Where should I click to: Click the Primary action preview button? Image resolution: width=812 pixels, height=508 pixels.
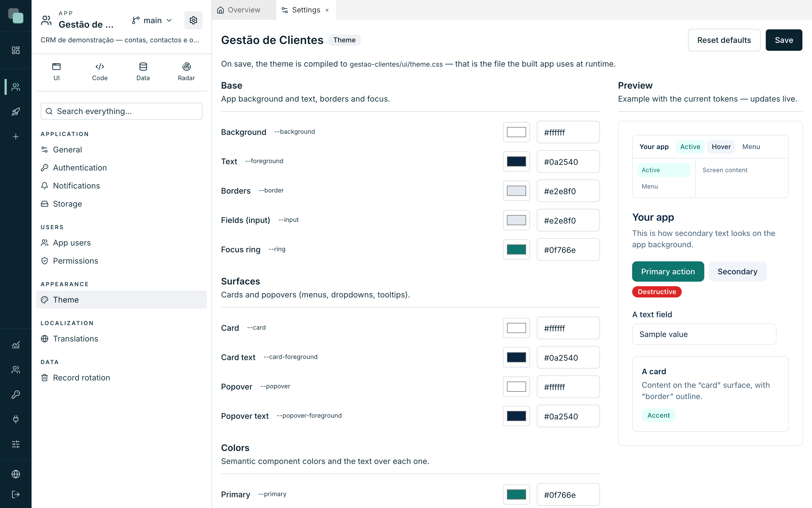point(668,271)
